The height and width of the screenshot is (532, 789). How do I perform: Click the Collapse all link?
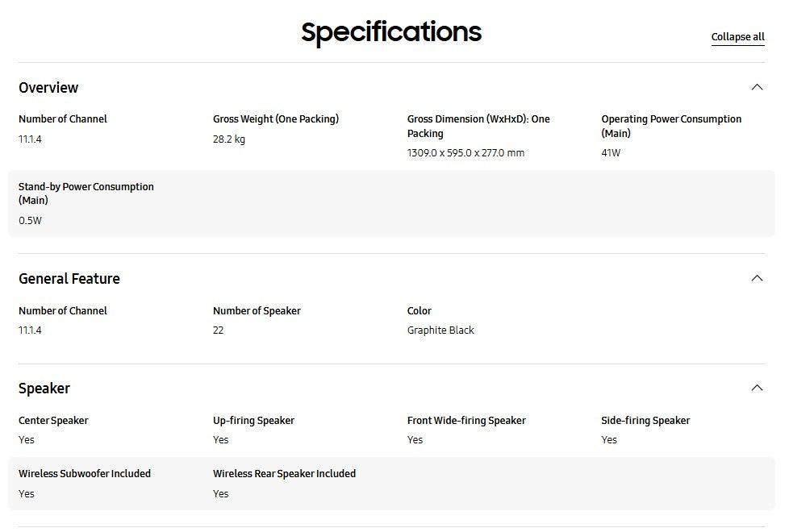737,37
